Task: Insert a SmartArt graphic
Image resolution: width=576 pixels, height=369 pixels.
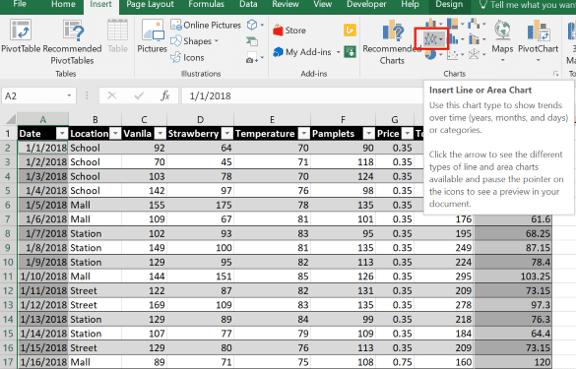Action: [x=252, y=41]
